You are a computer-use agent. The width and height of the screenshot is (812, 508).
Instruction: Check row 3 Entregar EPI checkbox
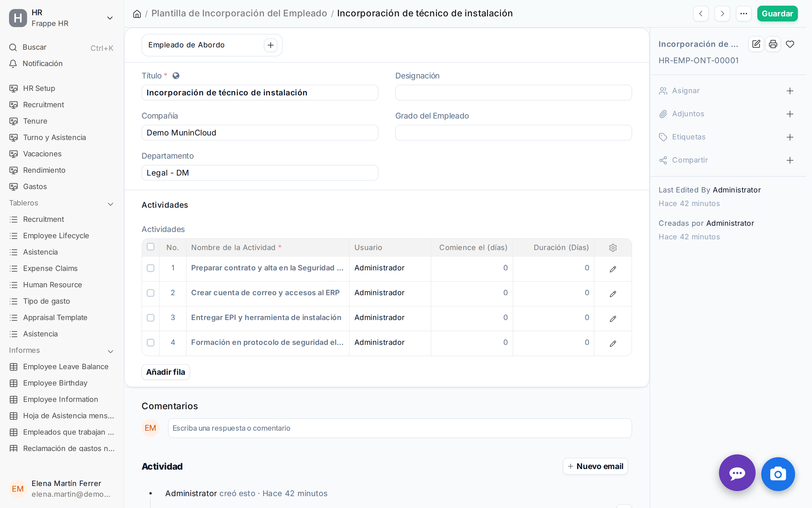click(151, 318)
